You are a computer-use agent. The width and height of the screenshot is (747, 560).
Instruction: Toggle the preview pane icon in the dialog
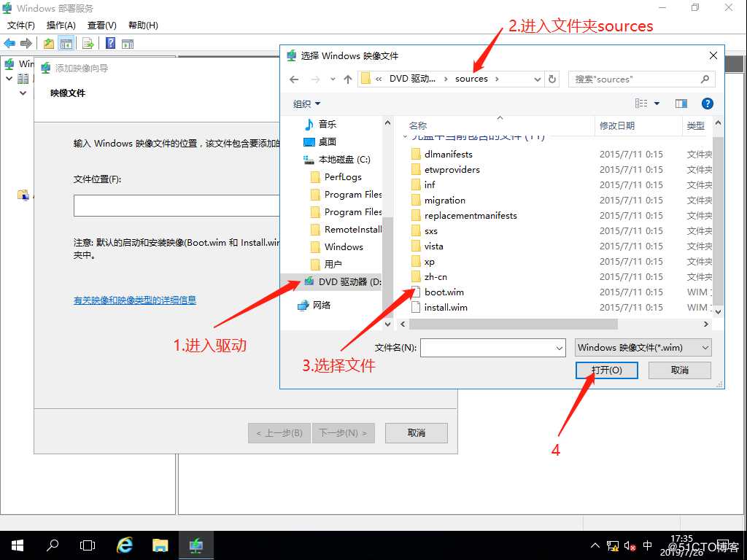681,104
